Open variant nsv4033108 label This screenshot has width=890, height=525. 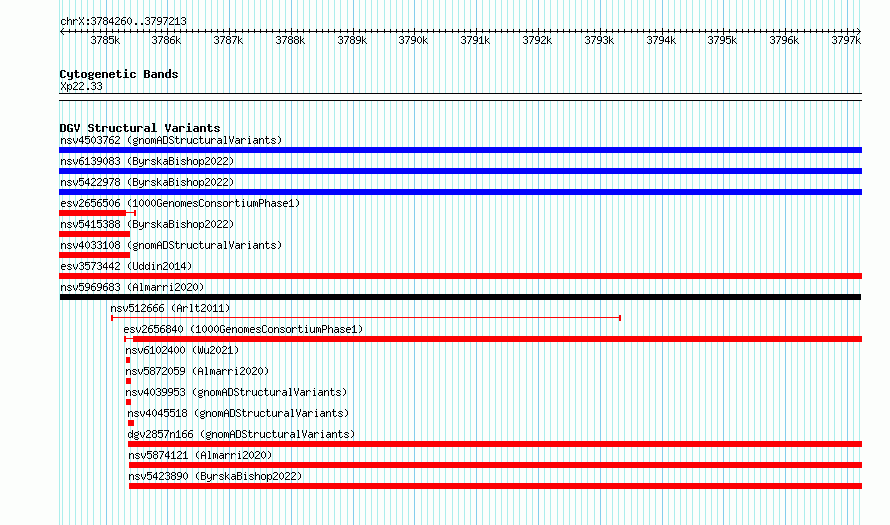[x=171, y=245]
